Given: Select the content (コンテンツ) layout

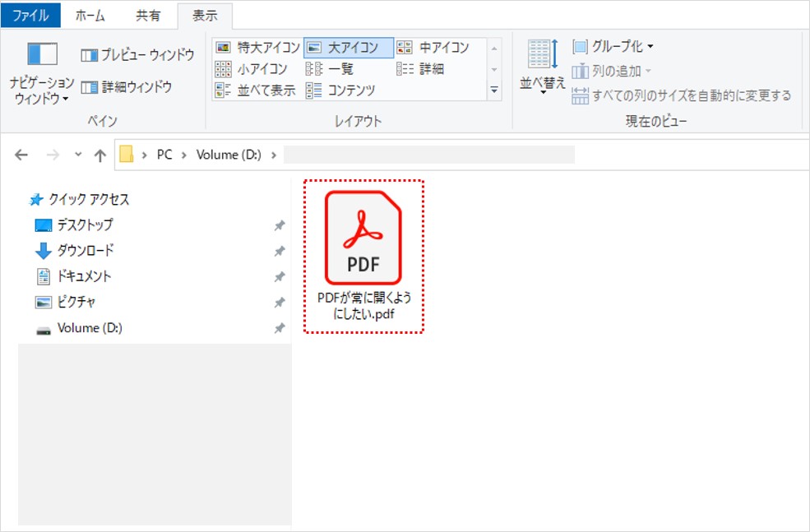Looking at the screenshot, I should click(340, 90).
